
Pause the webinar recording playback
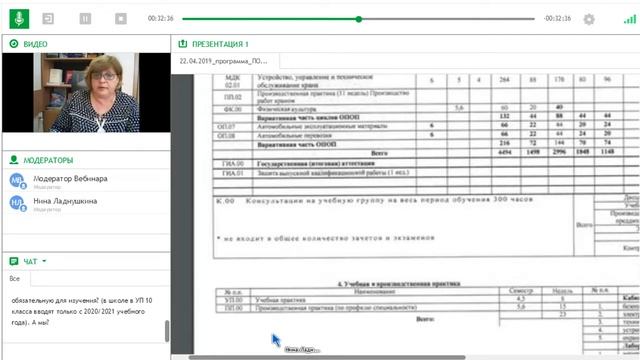(85, 19)
